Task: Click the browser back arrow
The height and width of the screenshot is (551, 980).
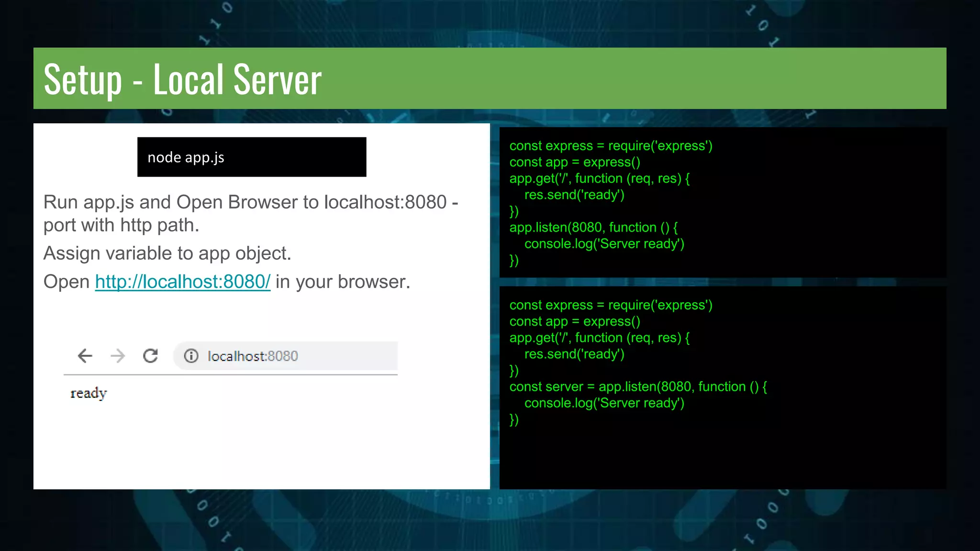Action: pos(85,356)
